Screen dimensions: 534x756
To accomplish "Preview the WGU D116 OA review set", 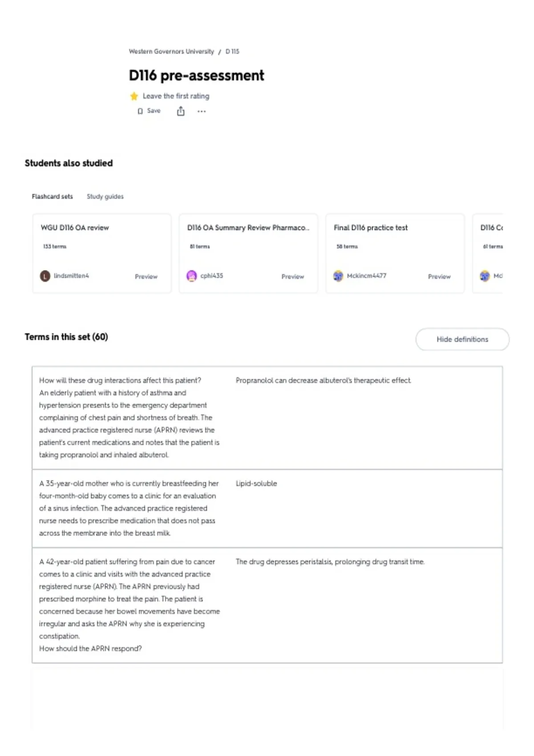I will point(146,277).
